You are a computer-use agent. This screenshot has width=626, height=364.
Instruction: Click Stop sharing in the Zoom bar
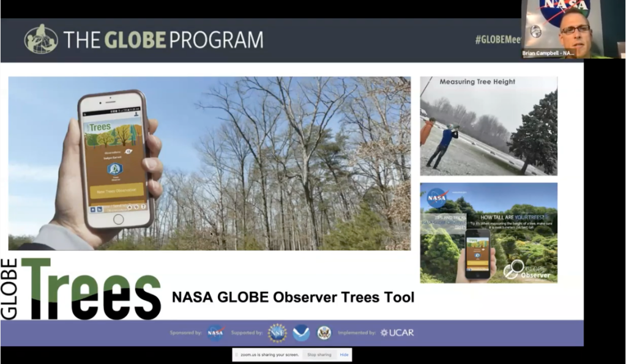(x=319, y=355)
